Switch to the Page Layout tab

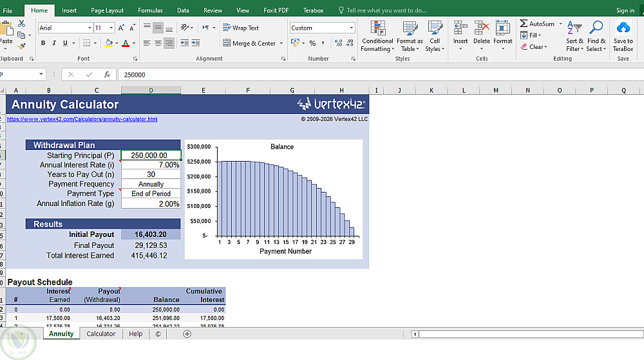[107, 10]
